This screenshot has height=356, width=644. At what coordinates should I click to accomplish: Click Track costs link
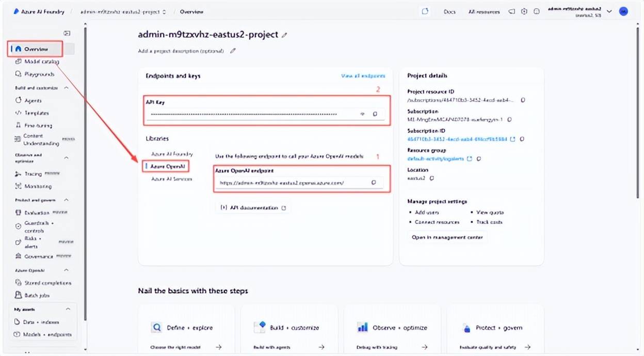(489, 222)
